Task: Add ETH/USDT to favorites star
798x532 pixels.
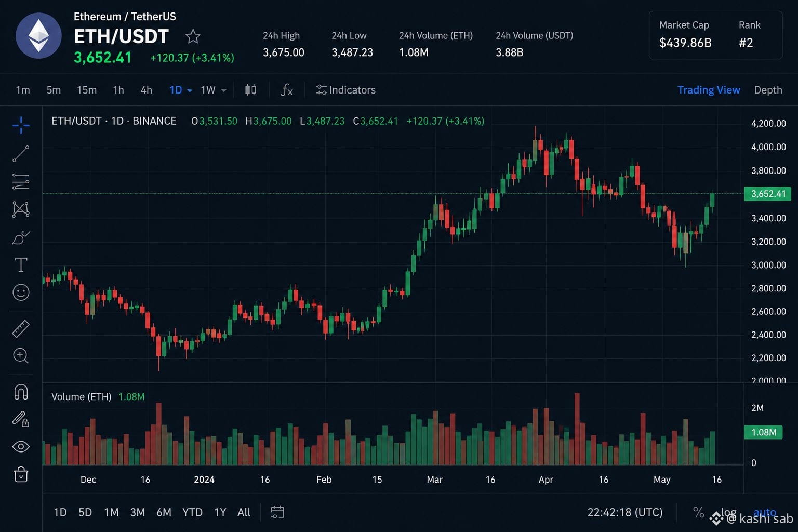Action: pos(193,36)
